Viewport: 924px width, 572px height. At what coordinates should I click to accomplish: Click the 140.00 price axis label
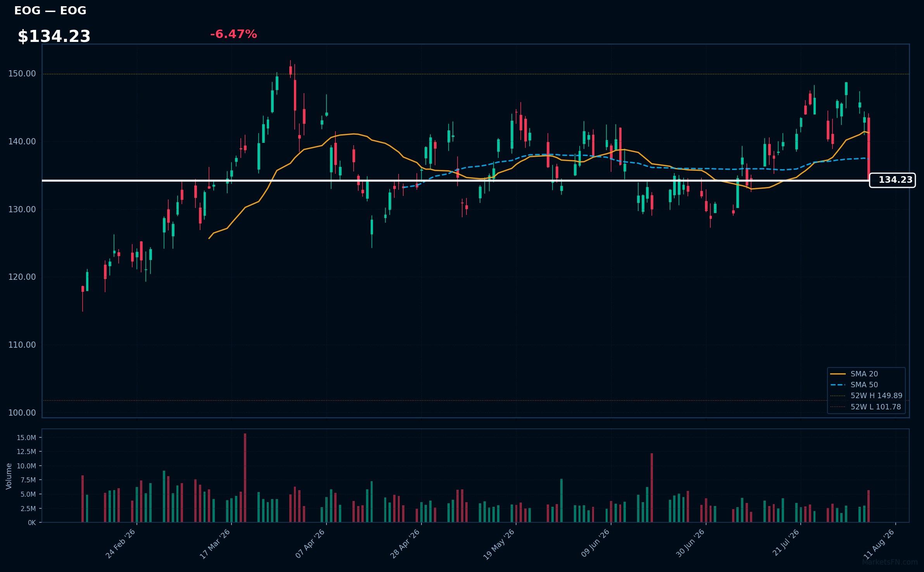(22, 142)
